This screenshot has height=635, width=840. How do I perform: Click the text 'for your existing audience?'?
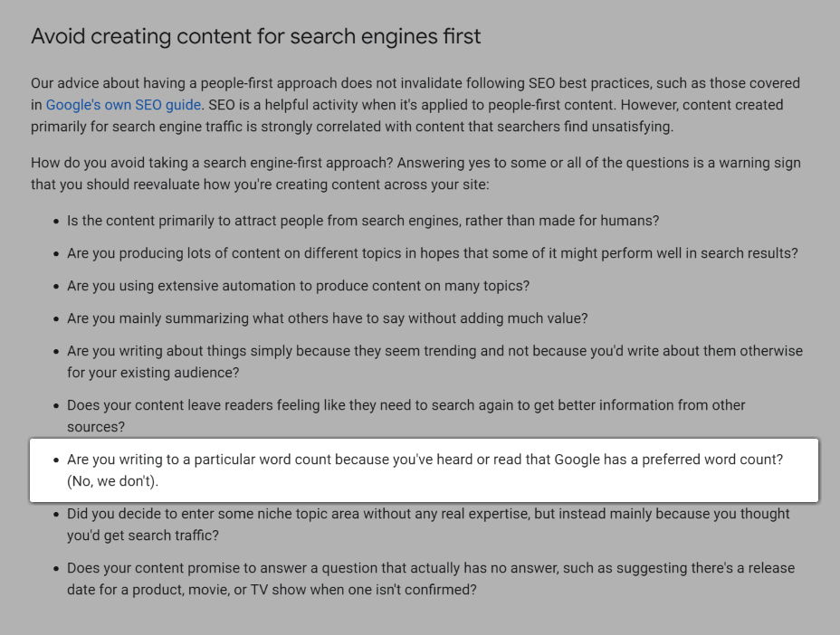pyautogui.click(x=152, y=373)
